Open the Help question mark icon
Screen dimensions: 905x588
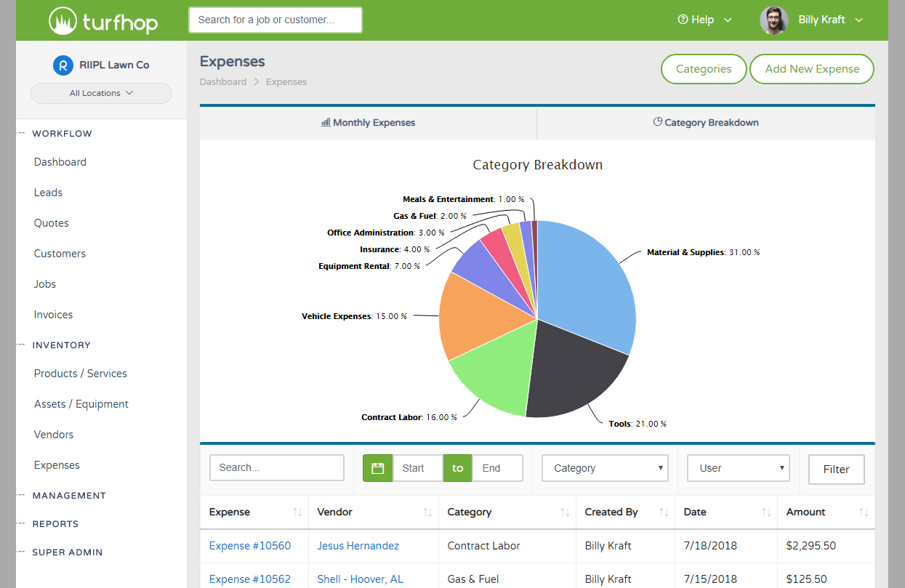(x=682, y=20)
